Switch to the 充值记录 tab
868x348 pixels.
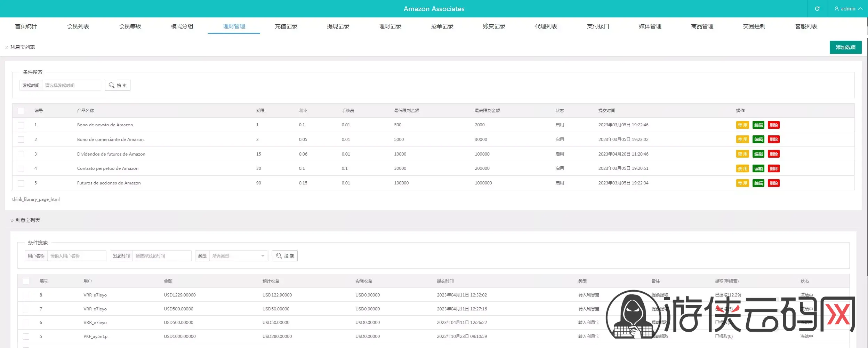click(286, 26)
